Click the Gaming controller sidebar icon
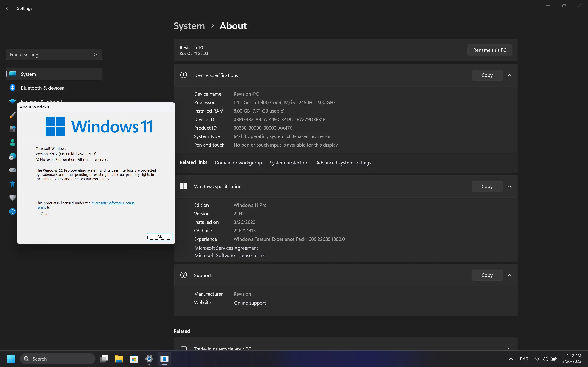This screenshot has height=367, width=588. tap(13, 170)
